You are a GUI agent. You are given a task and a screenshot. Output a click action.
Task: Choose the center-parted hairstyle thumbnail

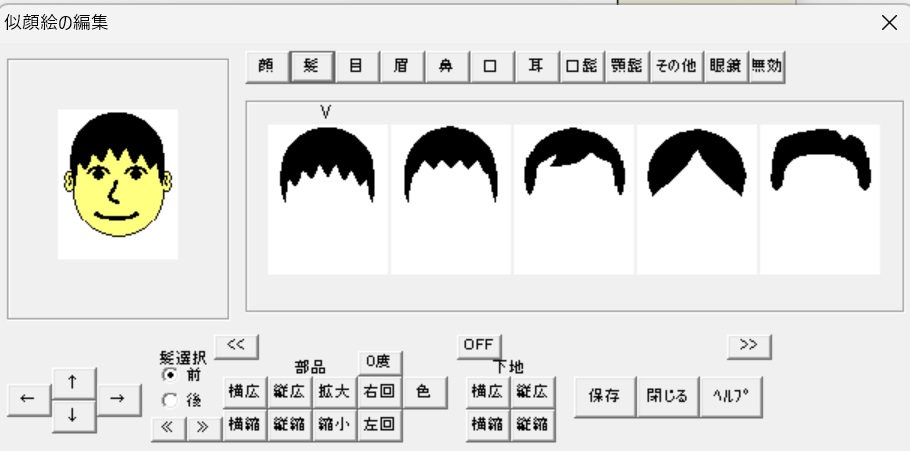point(696,198)
